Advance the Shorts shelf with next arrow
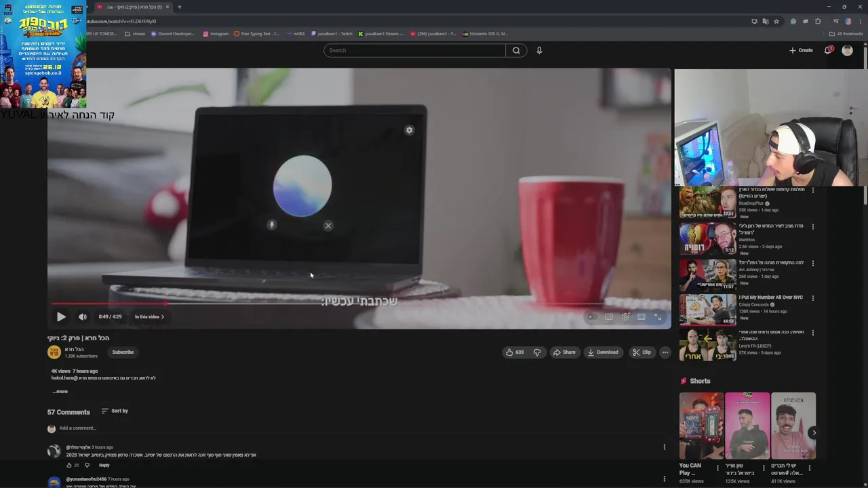 click(x=814, y=432)
